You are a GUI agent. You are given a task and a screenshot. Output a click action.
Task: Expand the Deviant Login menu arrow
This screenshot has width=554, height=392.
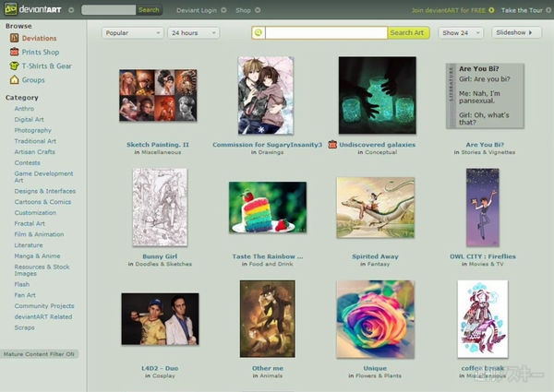tap(223, 10)
